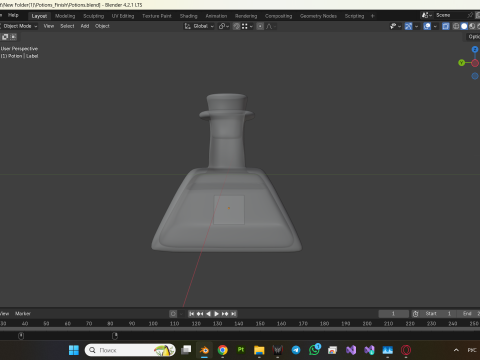
Task: Open Google Chrome from taskbar
Action: 223,350
